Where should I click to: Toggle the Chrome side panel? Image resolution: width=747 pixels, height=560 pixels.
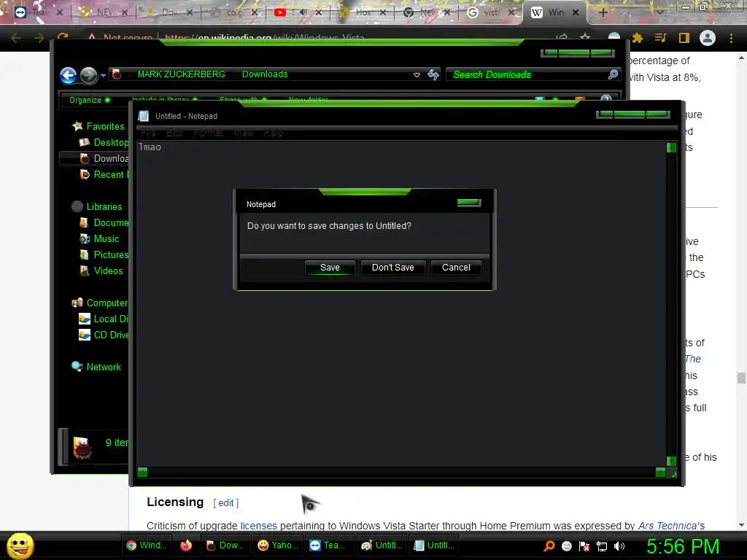[684, 38]
